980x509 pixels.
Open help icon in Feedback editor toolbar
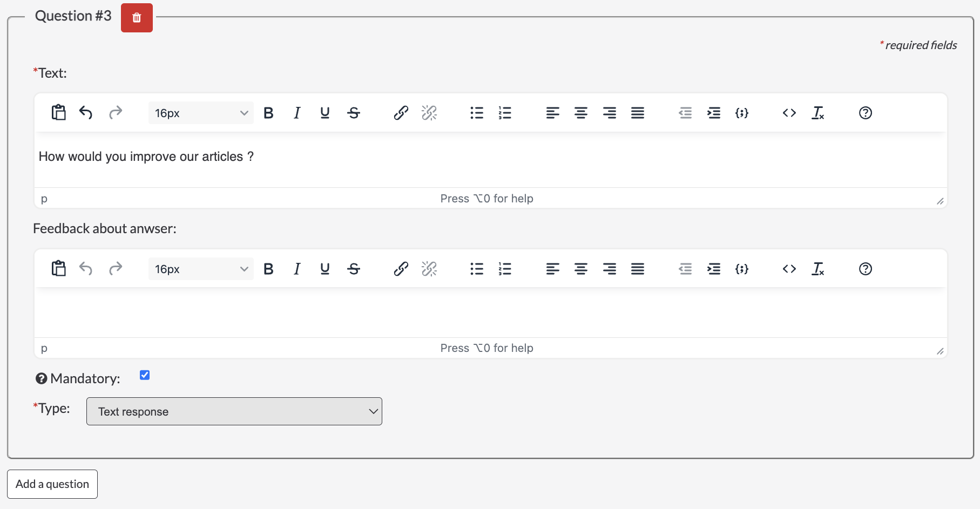pyautogui.click(x=866, y=269)
